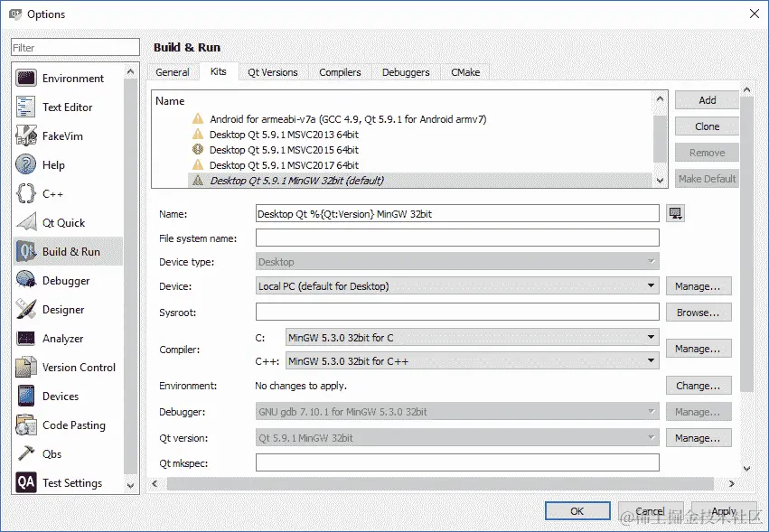
Task: Click the Qt Options window title icon
Action: tap(15, 14)
